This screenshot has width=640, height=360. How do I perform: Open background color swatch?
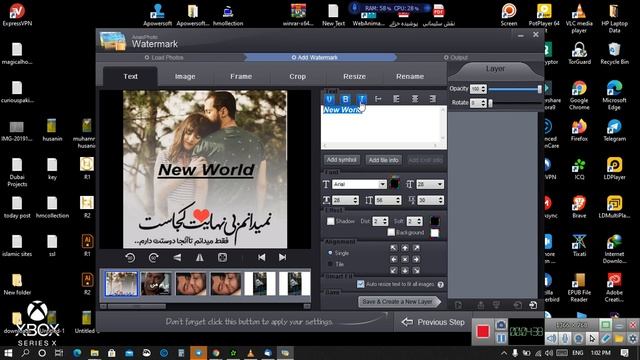tap(435, 233)
